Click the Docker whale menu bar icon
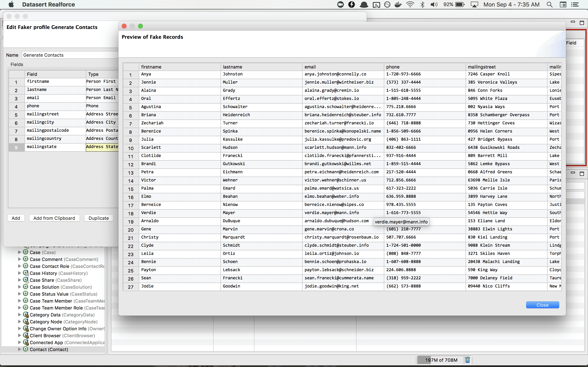The width and height of the screenshot is (588, 367). pos(398,5)
